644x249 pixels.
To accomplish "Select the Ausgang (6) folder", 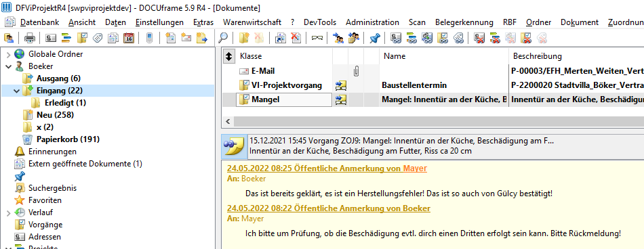I will 58,78.
